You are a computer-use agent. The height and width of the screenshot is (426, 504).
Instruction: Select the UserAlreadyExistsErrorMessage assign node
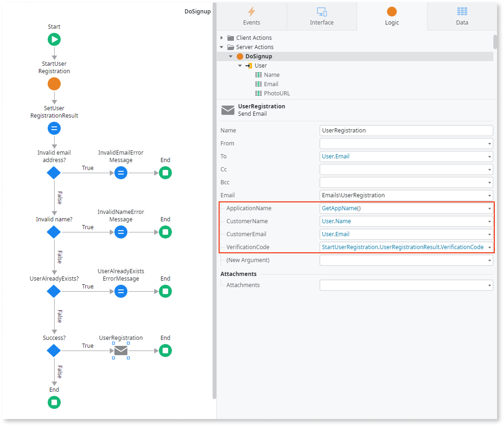coord(121,291)
